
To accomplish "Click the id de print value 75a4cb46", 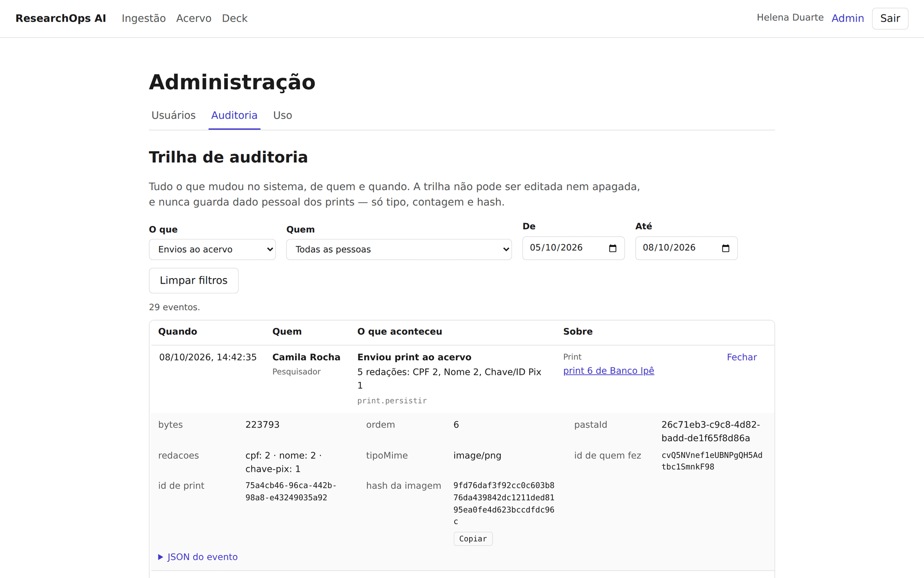I will [291, 491].
